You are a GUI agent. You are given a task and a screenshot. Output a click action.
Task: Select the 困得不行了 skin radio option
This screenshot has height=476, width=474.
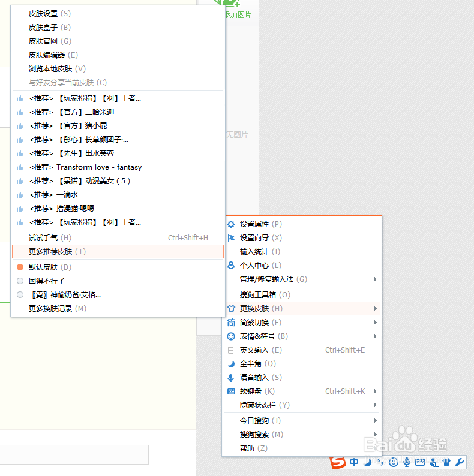(20, 281)
